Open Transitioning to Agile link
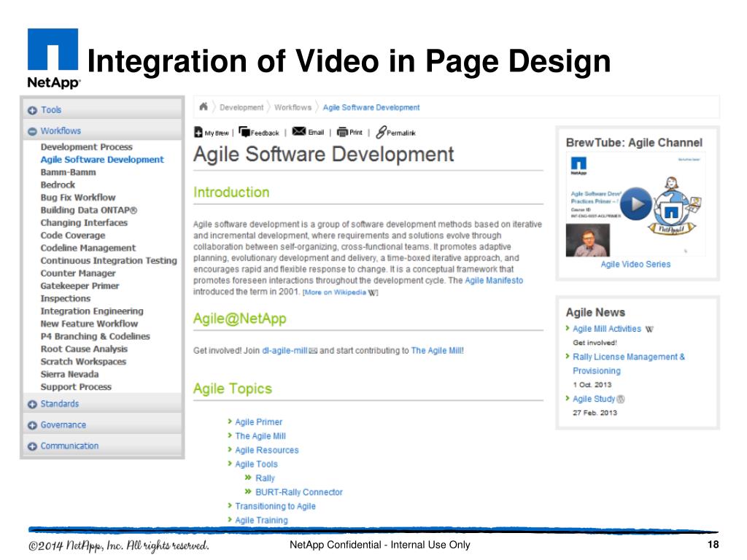Image resolution: width=747 pixels, height=560 pixels. tap(275, 506)
